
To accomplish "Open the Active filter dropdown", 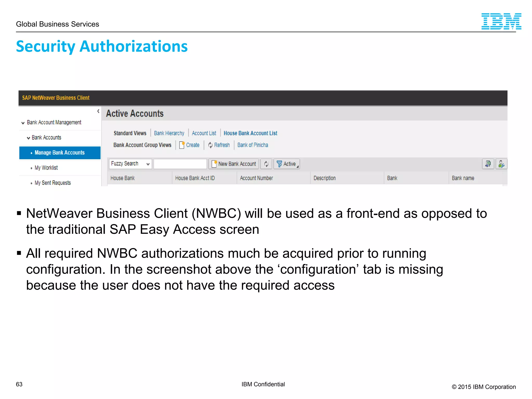I will click(x=287, y=164).
